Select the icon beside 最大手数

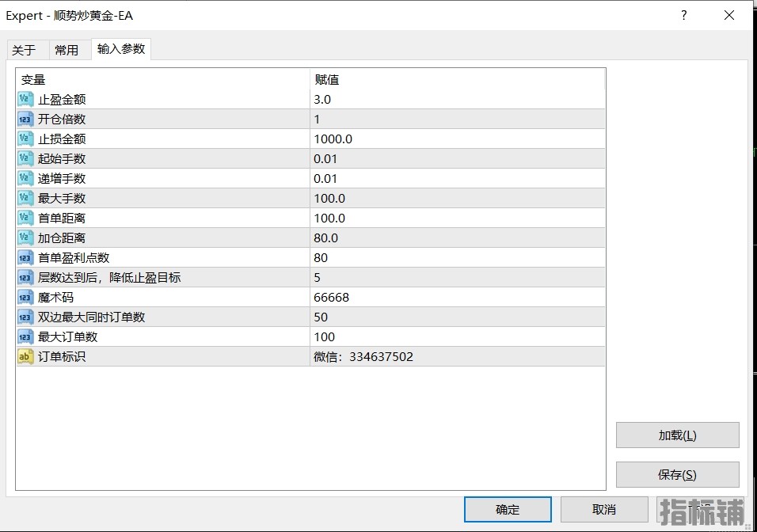25,198
